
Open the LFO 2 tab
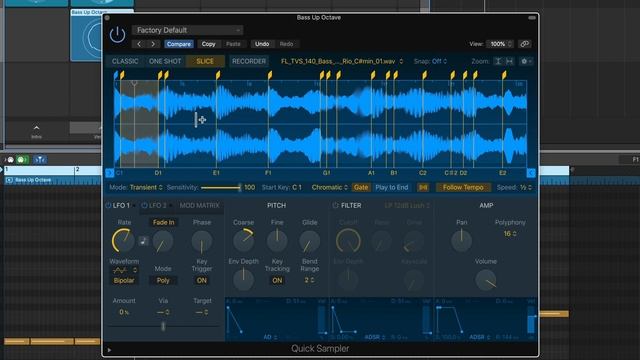click(x=158, y=205)
